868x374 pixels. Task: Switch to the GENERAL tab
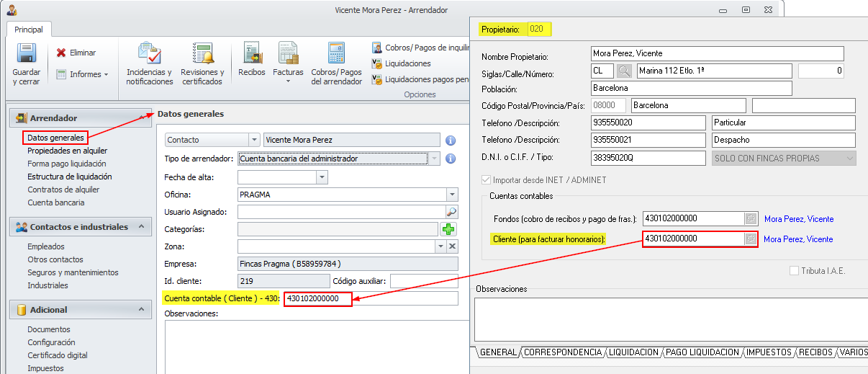click(498, 352)
